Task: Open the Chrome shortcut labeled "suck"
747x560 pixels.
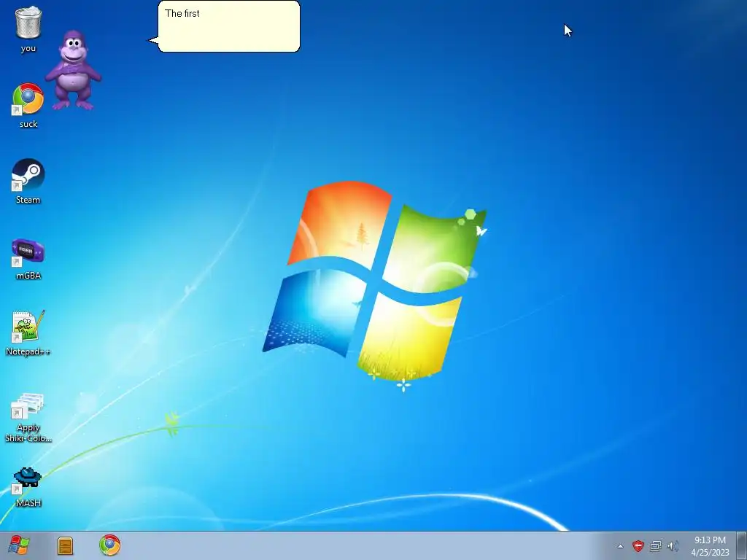Action: pyautogui.click(x=28, y=105)
